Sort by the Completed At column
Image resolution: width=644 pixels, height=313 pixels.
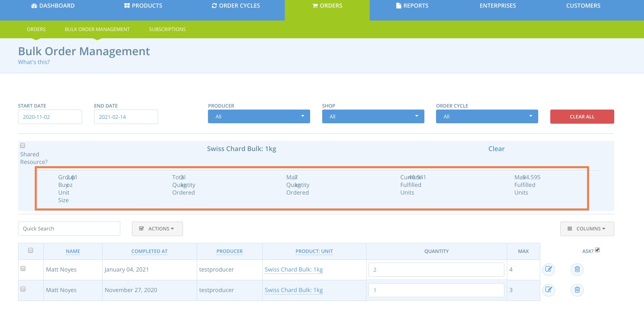[x=149, y=251]
